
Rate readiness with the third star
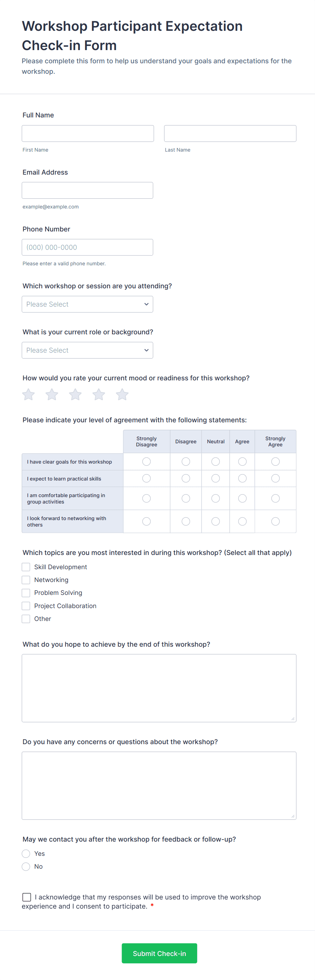pos(76,395)
